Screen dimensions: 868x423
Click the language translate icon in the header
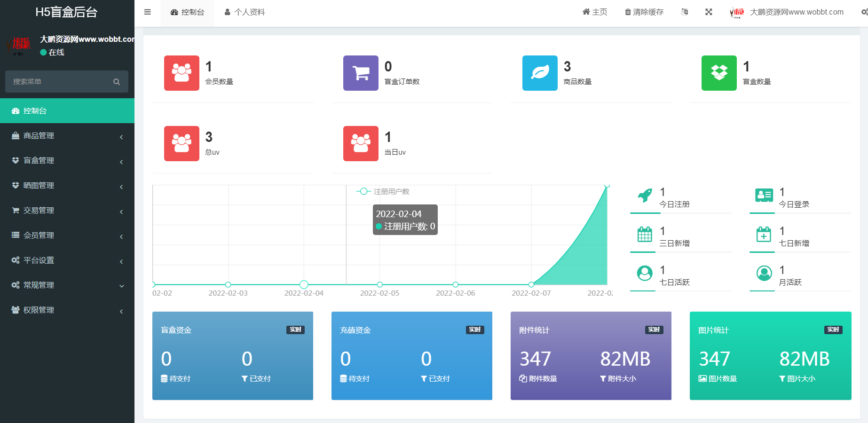(x=685, y=12)
